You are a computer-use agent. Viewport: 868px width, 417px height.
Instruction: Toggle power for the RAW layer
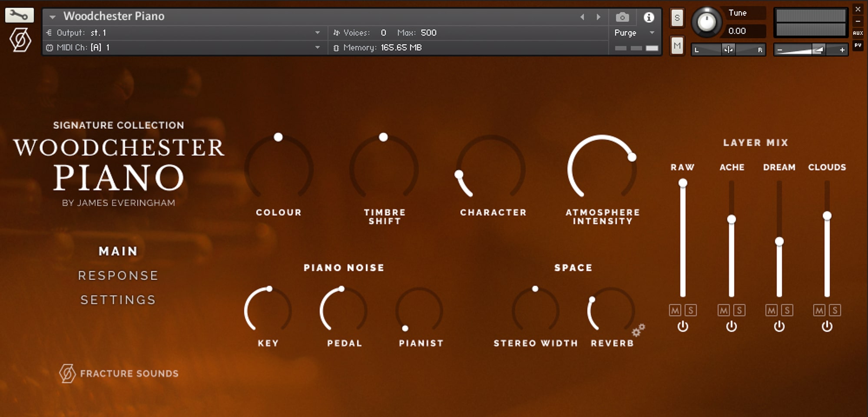pyautogui.click(x=682, y=326)
